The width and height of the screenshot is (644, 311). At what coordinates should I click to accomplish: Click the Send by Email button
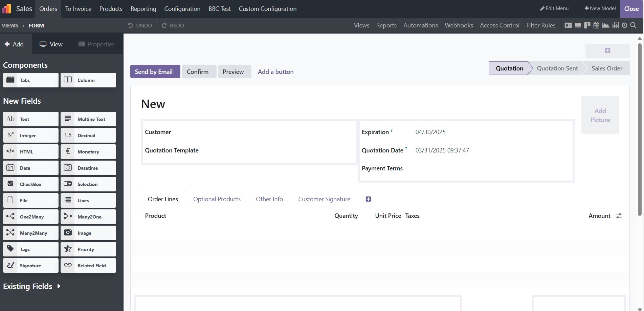coord(155,71)
